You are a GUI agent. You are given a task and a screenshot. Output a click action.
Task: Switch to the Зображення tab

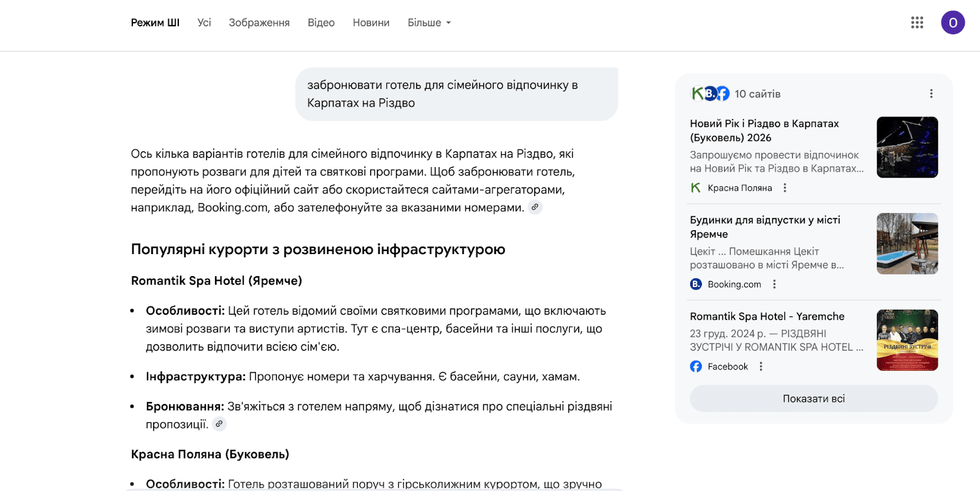[259, 23]
